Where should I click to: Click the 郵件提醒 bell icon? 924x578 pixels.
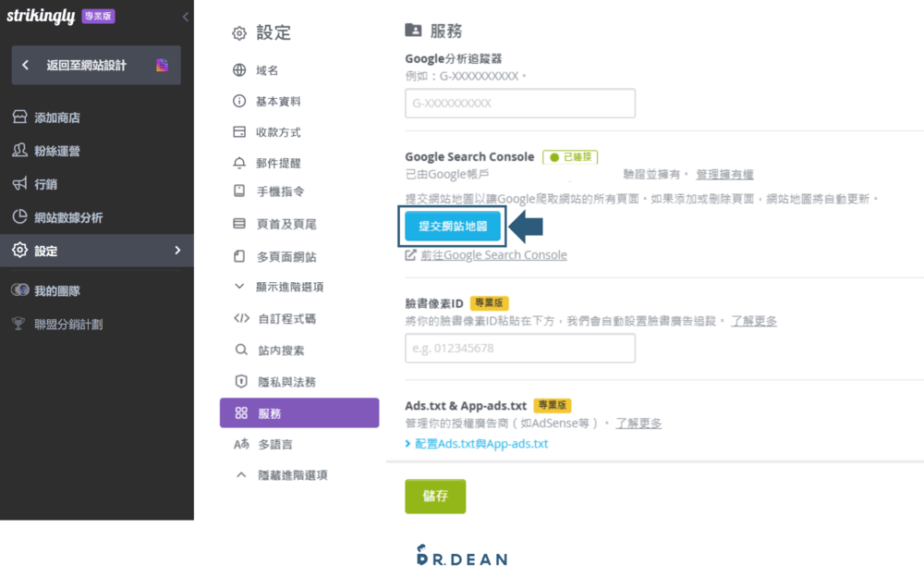pyautogui.click(x=238, y=163)
